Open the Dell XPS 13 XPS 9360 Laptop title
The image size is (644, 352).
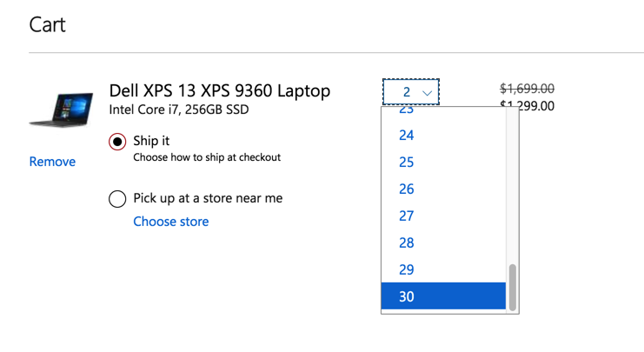click(219, 90)
